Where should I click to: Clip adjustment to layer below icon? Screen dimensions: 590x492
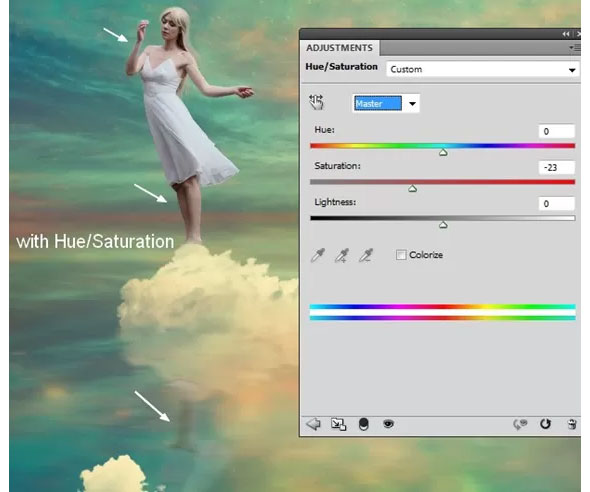point(363,424)
